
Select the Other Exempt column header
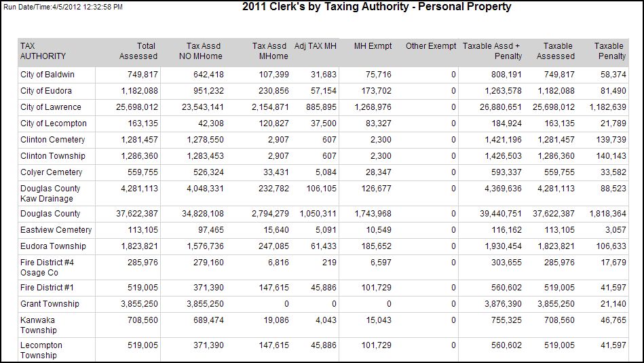[431, 46]
